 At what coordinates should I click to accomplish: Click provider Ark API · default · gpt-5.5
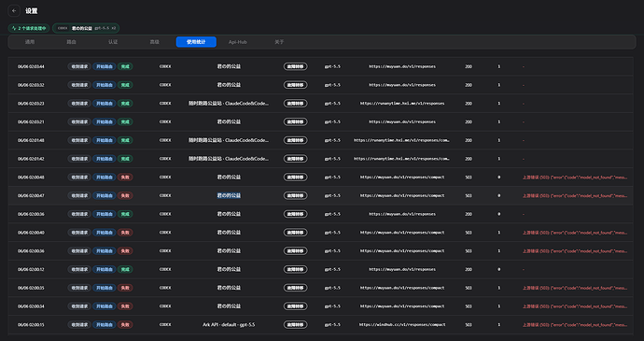click(x=229, y=325)
